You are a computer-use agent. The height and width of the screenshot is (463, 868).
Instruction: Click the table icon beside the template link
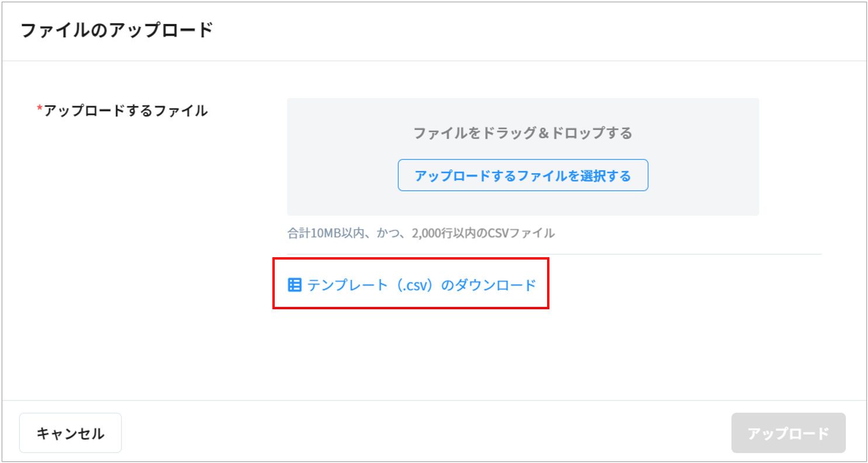click(x=295, y=285)
